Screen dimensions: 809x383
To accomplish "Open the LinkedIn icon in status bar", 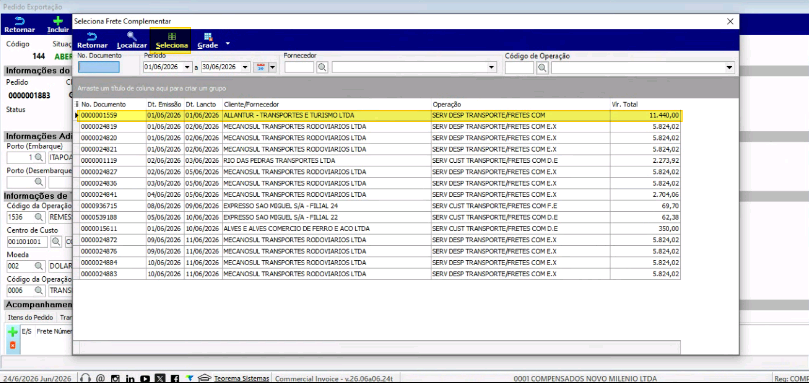I will click(130, 378).
